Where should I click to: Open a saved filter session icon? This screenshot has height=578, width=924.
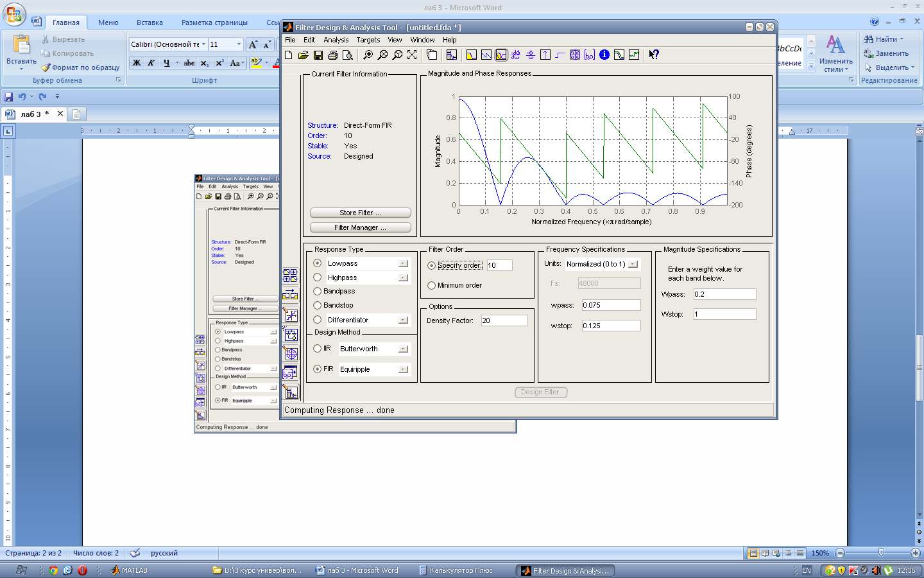pos(304,55)
